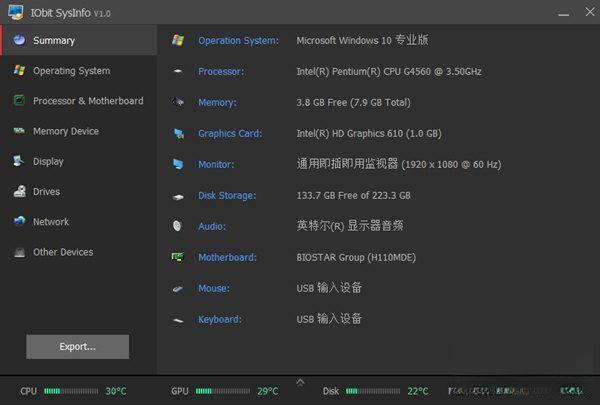Image resolution: width=600 pixels, height=405 pixels.
Task: Click the Graphics Card row icon
Action: pos(179,134)
